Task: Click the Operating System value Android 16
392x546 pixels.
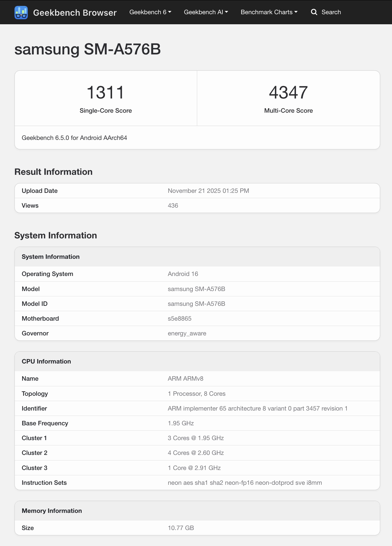Action: click(183, 274)
